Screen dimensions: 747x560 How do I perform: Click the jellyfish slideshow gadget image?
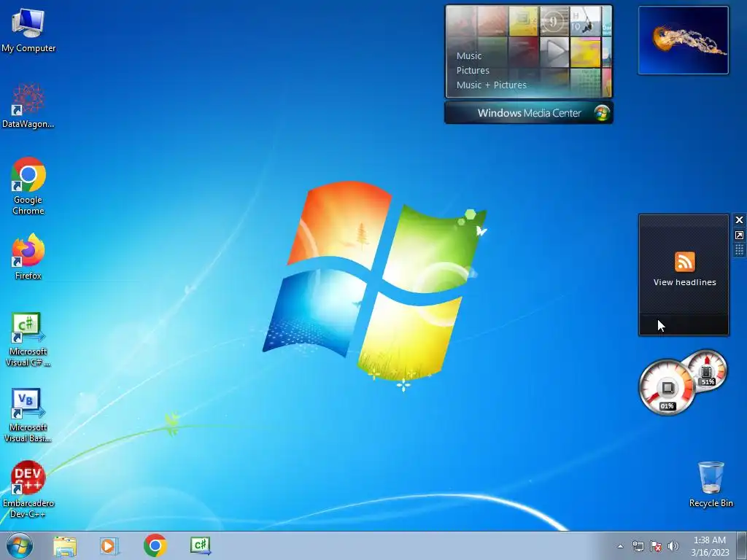click(x=683, y=40)
